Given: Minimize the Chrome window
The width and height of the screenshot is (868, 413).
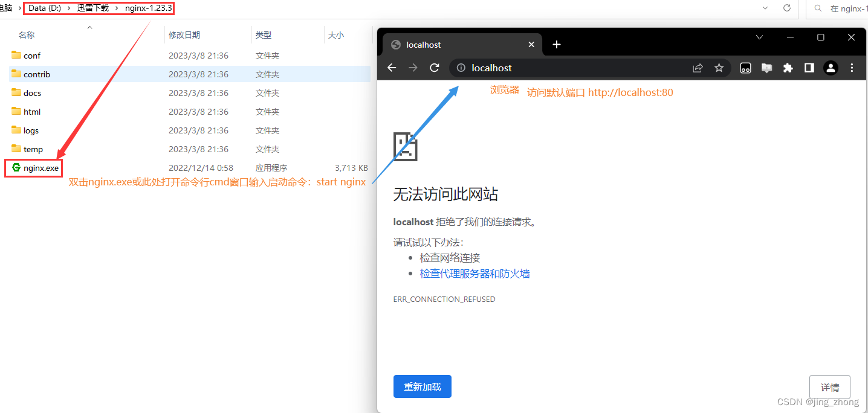Looking at the screenshot, I should coord(791,37).
